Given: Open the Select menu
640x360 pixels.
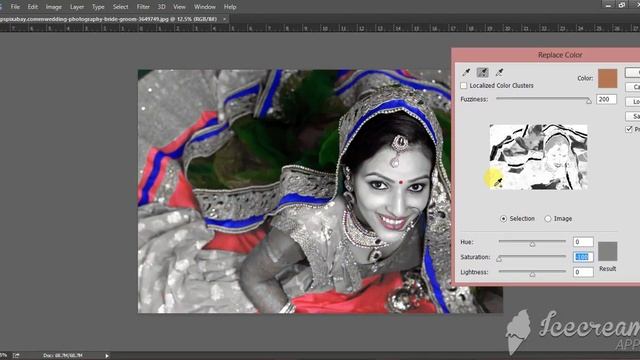Looking at the screenshot, I should click(120, 7).
